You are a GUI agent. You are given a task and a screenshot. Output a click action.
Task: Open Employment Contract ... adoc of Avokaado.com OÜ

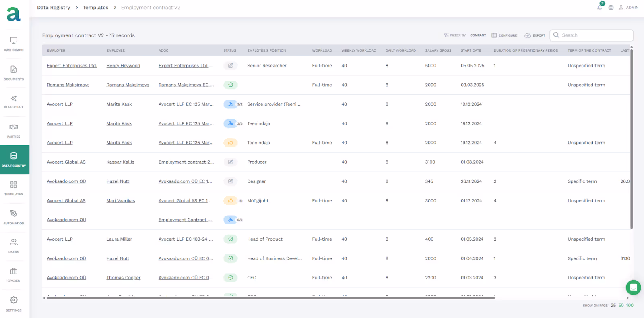click(x=185, y=220)
